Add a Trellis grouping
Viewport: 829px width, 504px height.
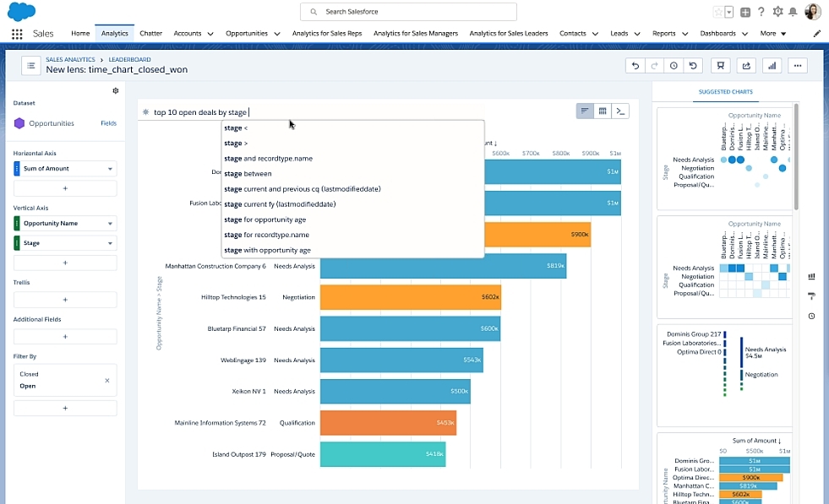[x=65, y=300]
